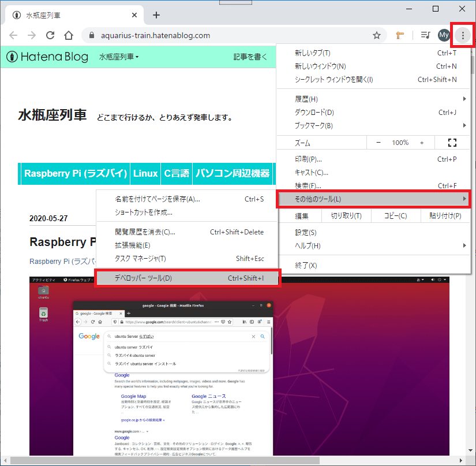
Task: Choose 閲覧履歴を消去(C)...
Action: [188, 232]
